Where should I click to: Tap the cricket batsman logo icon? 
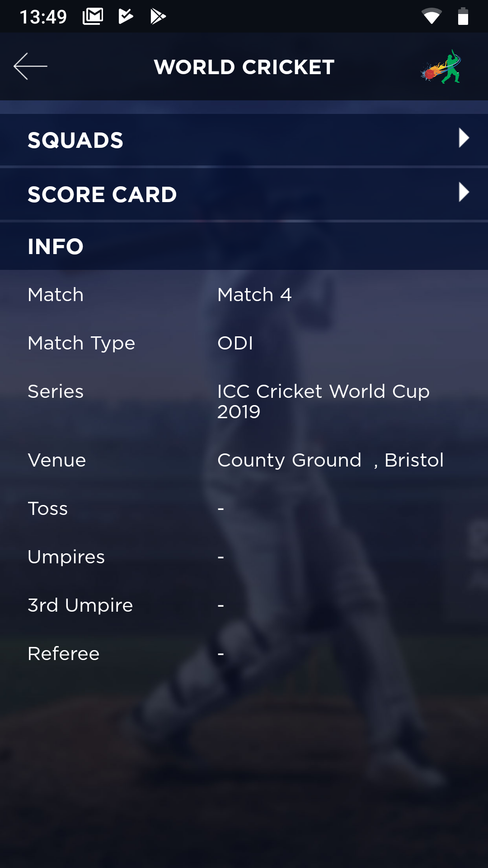pos(441,67)
